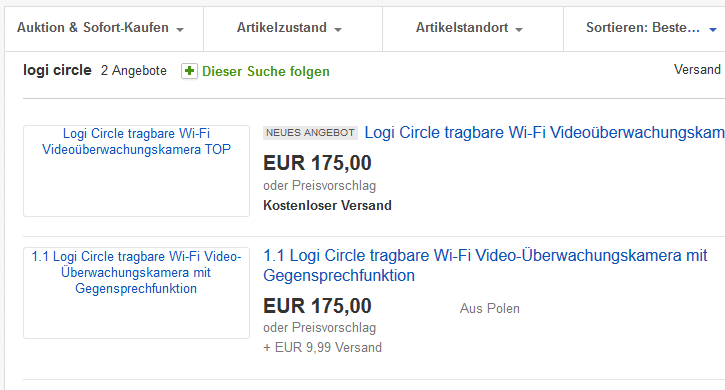Viewport: 725px width, 390px height.
Task: Click the first listing thumbnail ending in TOP
Action: click(136, 171)
